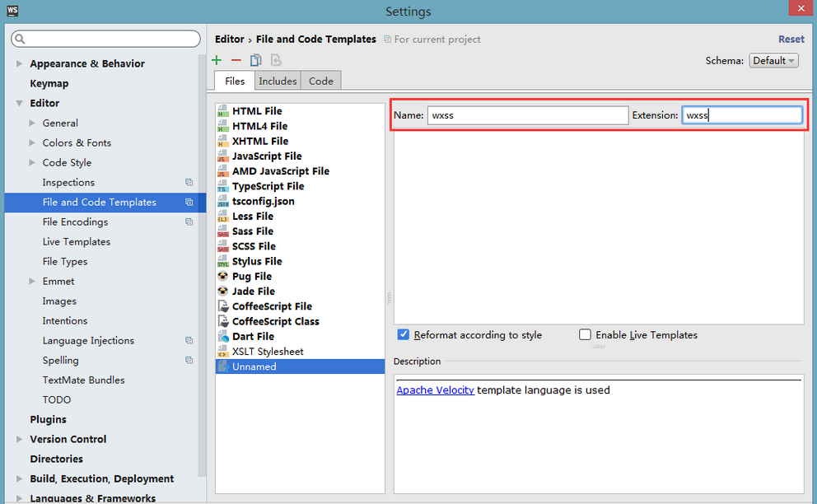Click the HTML File template icon
This screenshot has height=504, width=817.
pos(223,111)
